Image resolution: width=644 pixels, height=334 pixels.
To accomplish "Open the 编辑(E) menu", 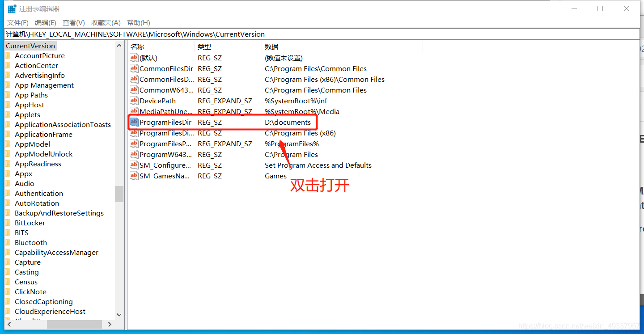I will (x=46, y=23).
